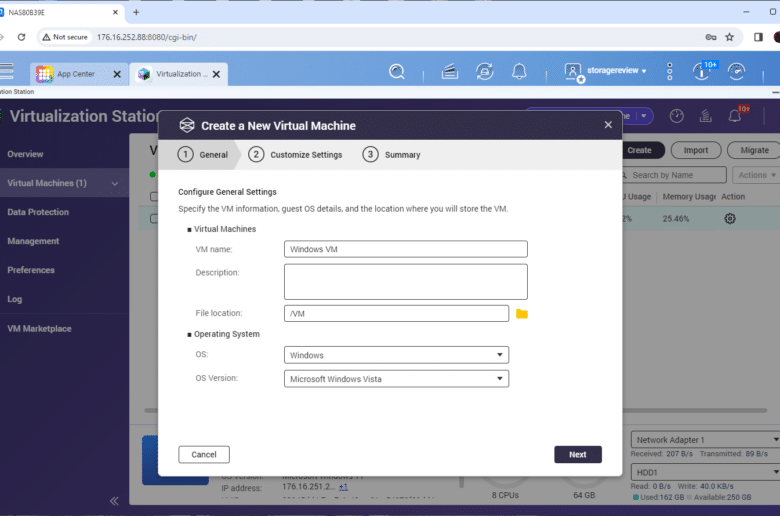Click the settings gear in Action column

pos(730,218)
